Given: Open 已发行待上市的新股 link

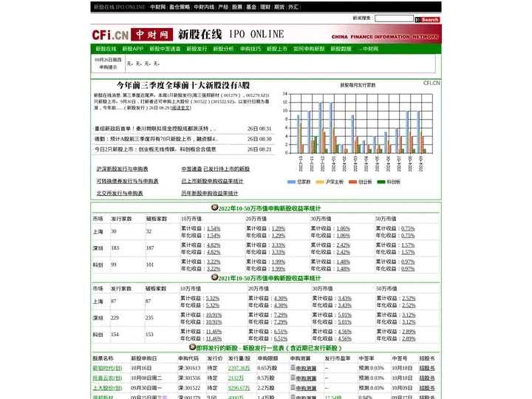Looking at the screenshot, I should point(227,169).
